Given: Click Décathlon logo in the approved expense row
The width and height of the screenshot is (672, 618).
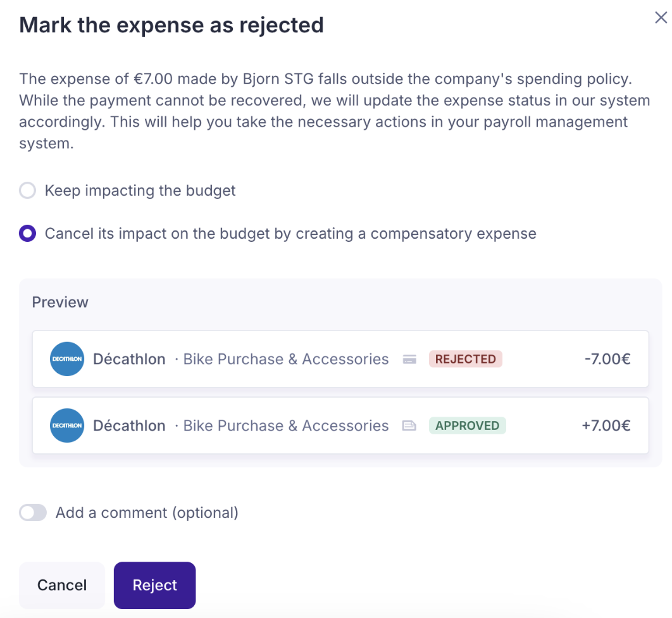Looking at the screenshot, I should (x=67, y=426).
